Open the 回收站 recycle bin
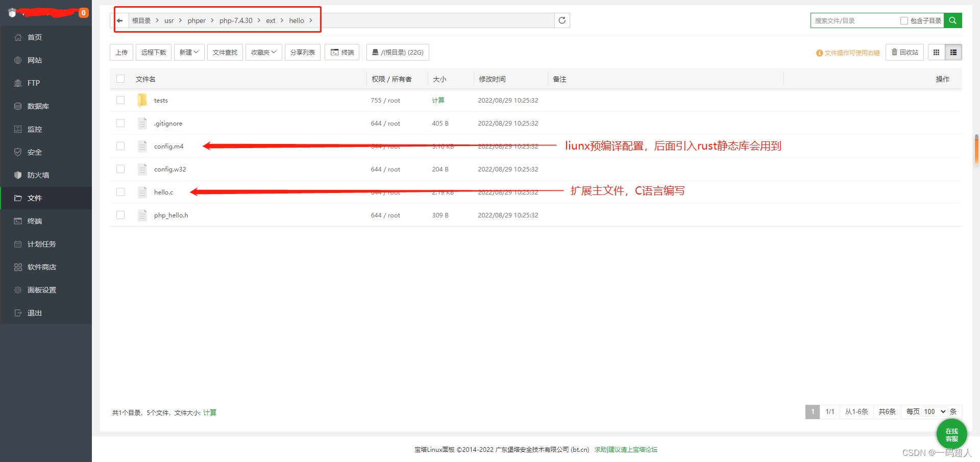The width and height of the screenshot is (980, 462). tap(904, 52)
